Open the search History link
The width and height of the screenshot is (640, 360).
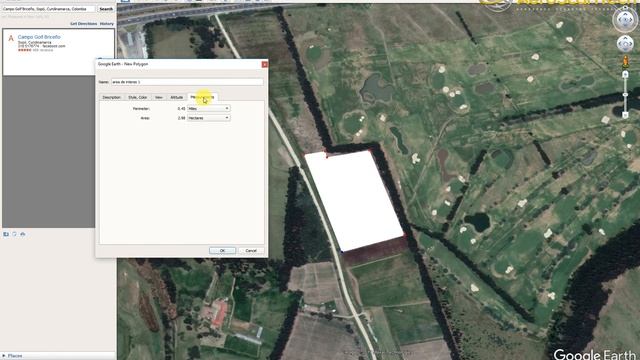[x=107, y=24]
